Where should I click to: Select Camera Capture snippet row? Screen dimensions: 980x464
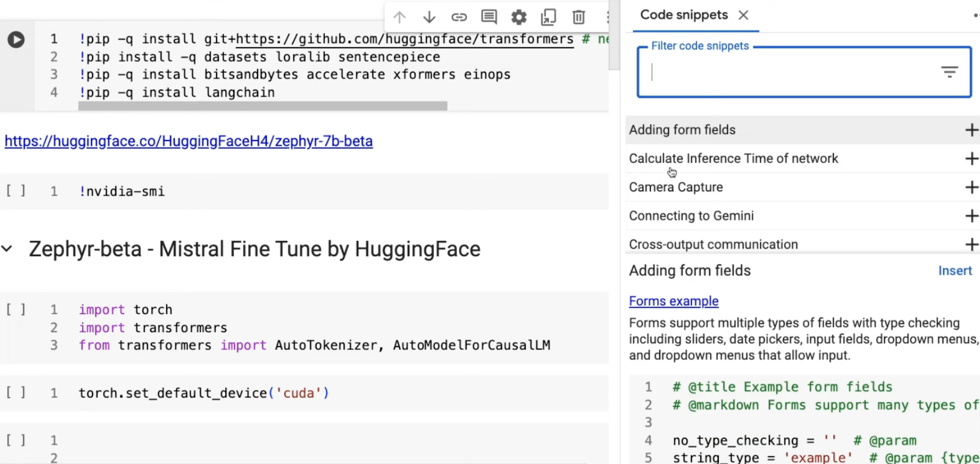802,187
